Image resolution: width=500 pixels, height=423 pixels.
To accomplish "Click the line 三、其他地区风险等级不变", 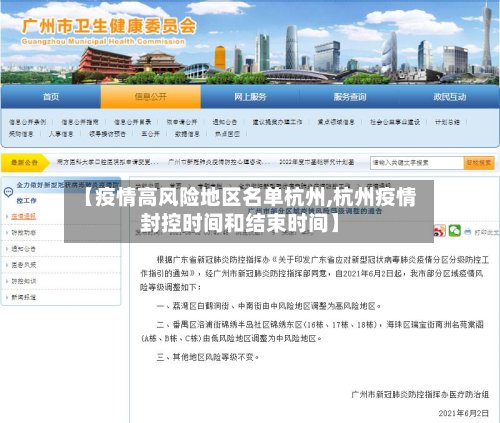I will pyautogui.click(x=208, y=357).
